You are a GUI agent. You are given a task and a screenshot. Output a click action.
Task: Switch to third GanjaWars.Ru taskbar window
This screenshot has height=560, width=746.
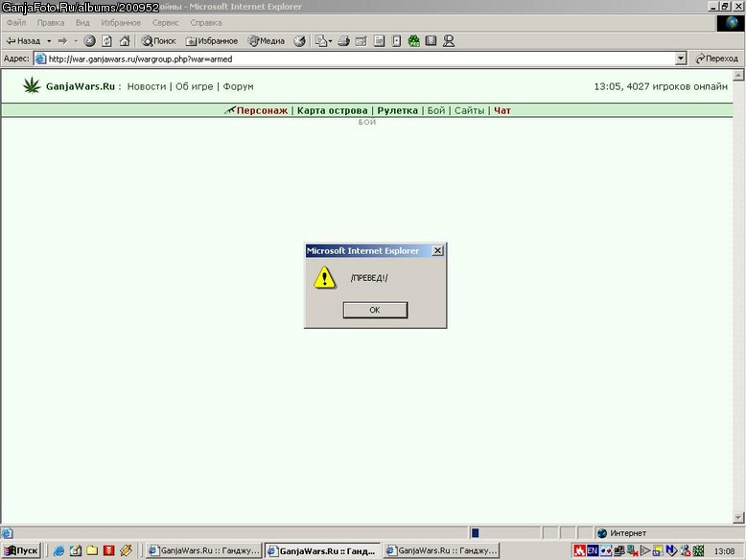(441, 550)
